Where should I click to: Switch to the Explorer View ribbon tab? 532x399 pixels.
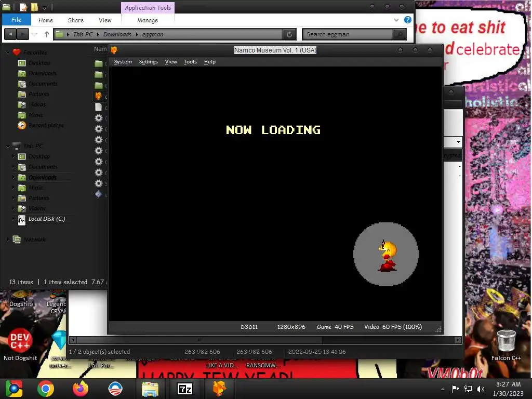tap(105, 20)
